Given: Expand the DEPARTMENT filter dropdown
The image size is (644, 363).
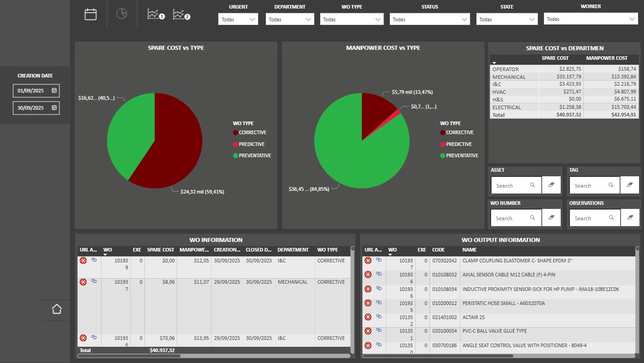Looking at the screenshot, I should tap(308, 19).
